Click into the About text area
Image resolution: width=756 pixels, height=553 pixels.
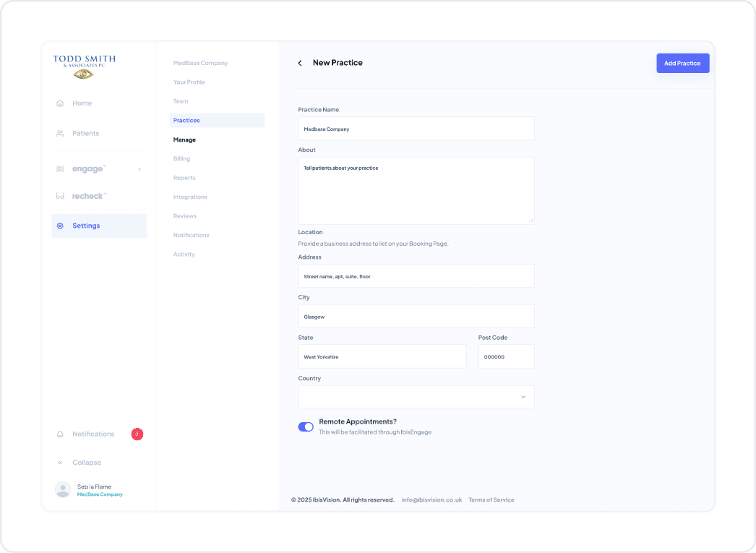tap(416, 190)
